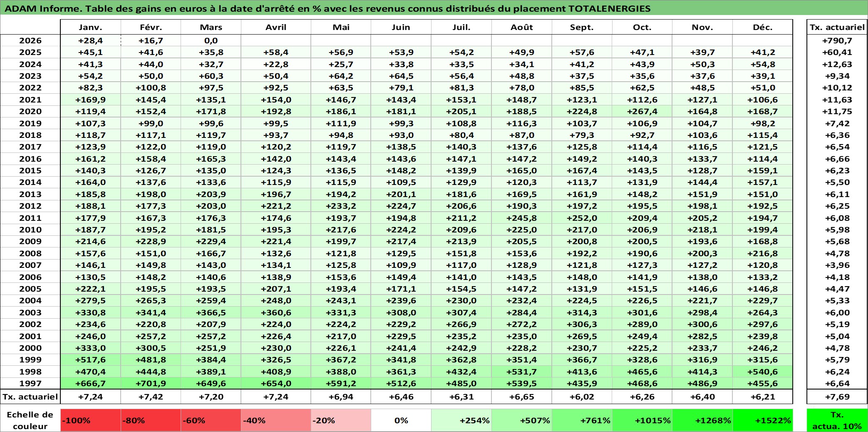
Task: Click cell +279,5 in the 2004 row
Action: click(x=91, y=300)
